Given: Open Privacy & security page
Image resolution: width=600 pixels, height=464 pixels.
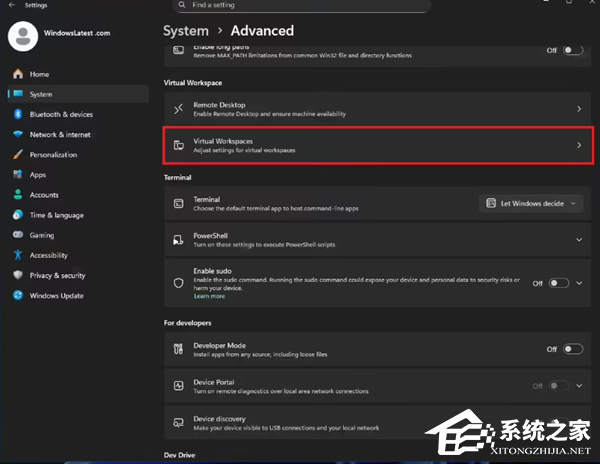Looking at the screenshot, I should coord(78,275).
